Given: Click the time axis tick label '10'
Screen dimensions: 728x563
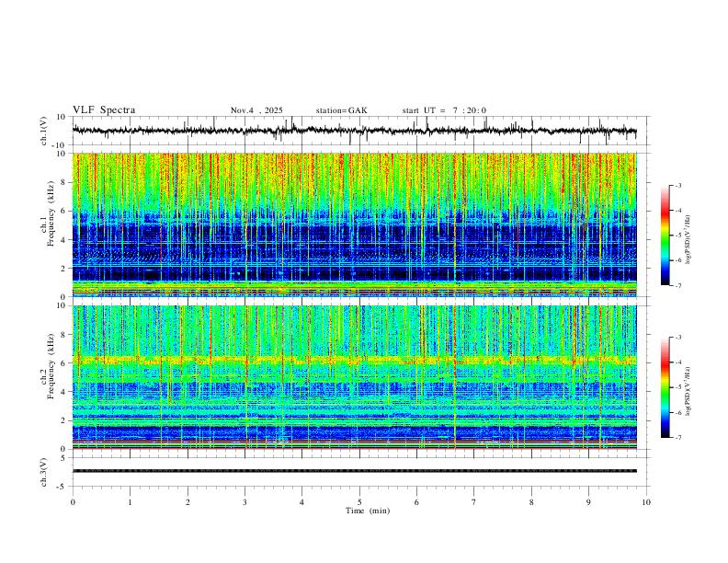Looking at the screenshot, I should (x=646, y=502).
